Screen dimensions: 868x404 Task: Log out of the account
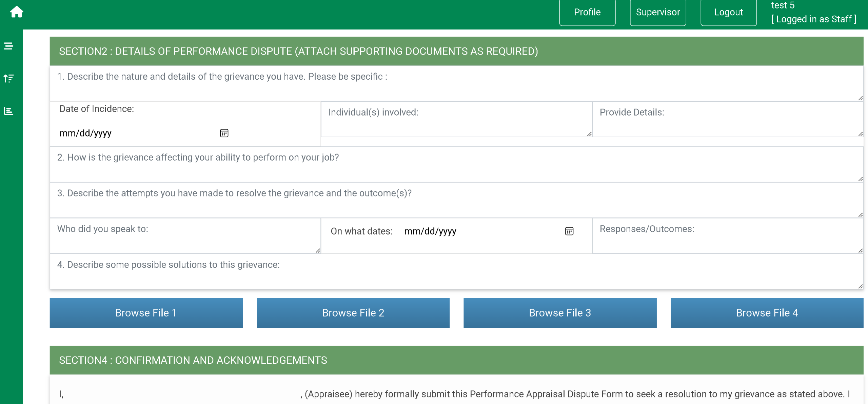coord(728,12)
